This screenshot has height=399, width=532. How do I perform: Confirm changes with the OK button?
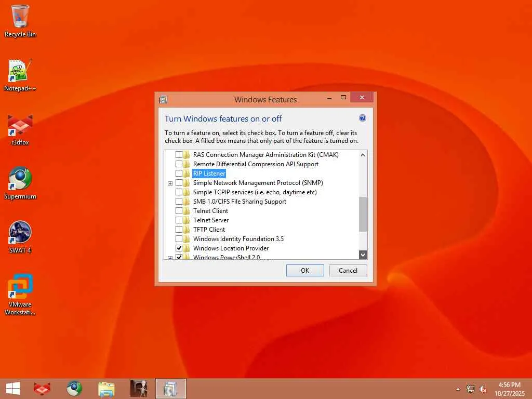304,270
